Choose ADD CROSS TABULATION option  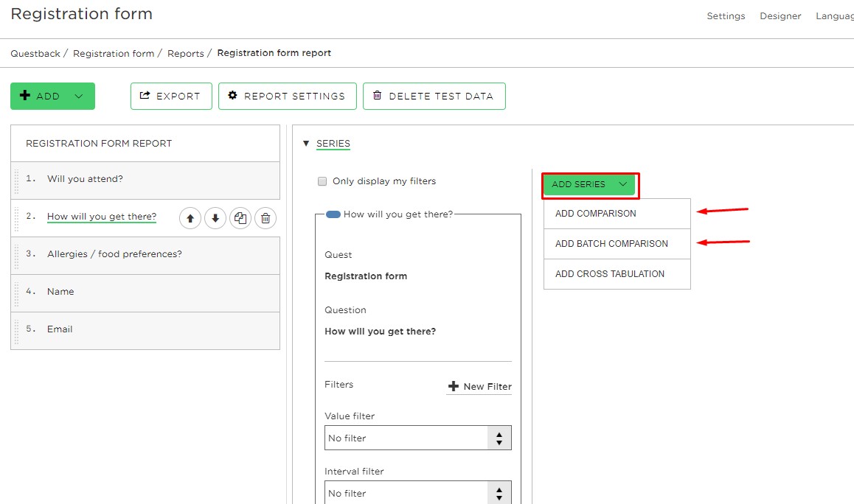point(617,274)
